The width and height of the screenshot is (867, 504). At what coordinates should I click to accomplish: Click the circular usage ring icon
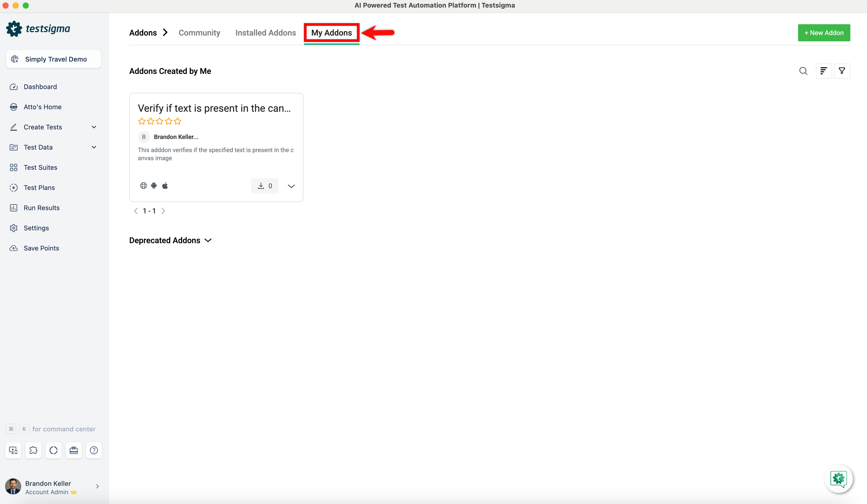(x=53, y=450)
